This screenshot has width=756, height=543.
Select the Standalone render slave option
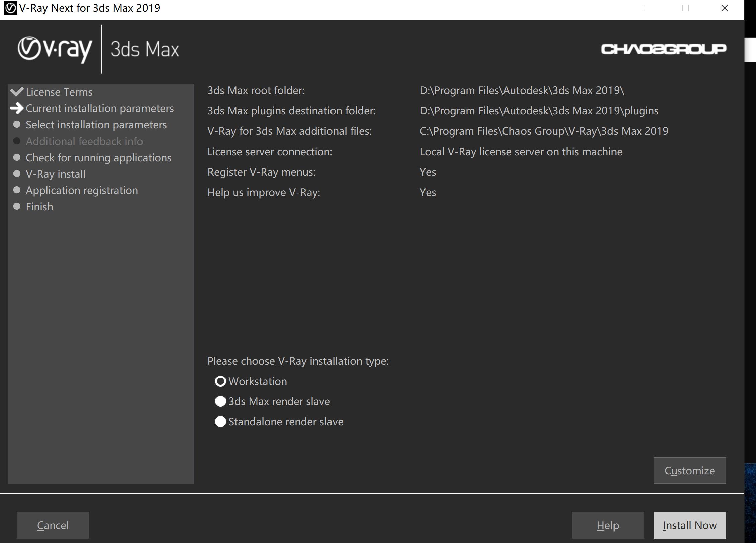click(220, 421)
